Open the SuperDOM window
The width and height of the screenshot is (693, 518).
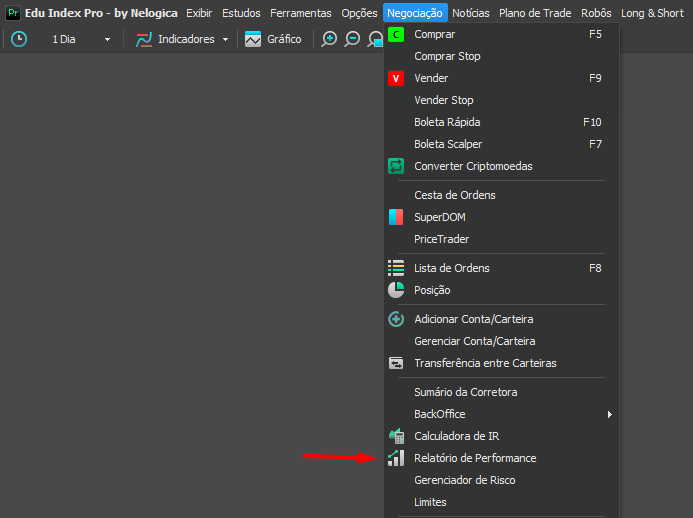[x=439, y=217]
